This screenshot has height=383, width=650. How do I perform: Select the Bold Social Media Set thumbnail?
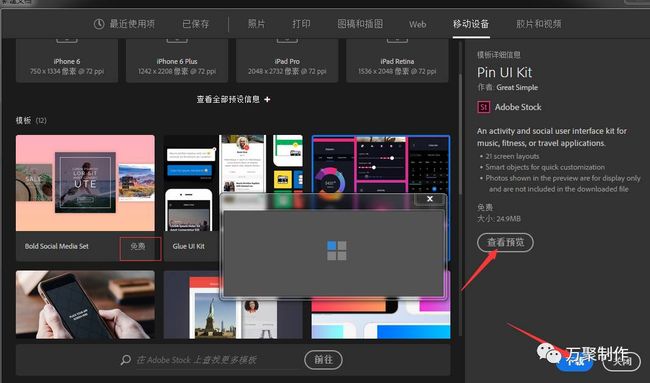click(x=85, y=183)
